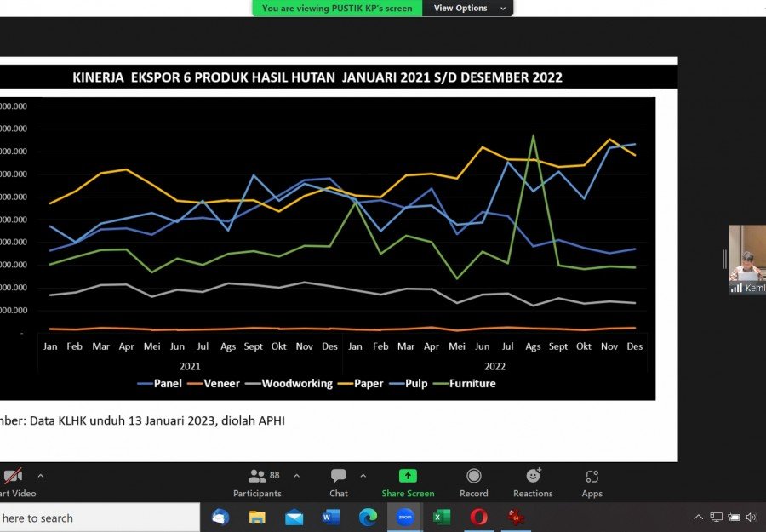The height and width of the screenshot is (532, 766).
Task: Expand the arrow next to Participants
Action: pos(296,476)
